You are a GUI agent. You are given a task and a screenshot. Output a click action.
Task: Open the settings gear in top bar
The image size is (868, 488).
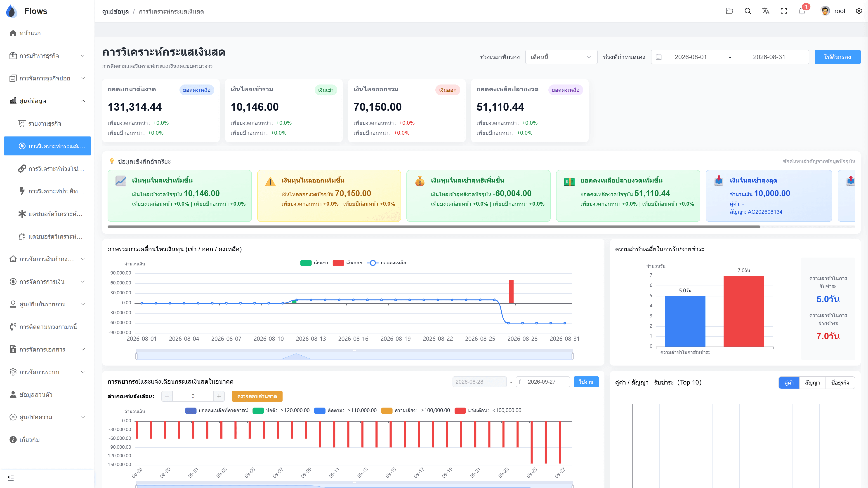(x=859, y=11)
